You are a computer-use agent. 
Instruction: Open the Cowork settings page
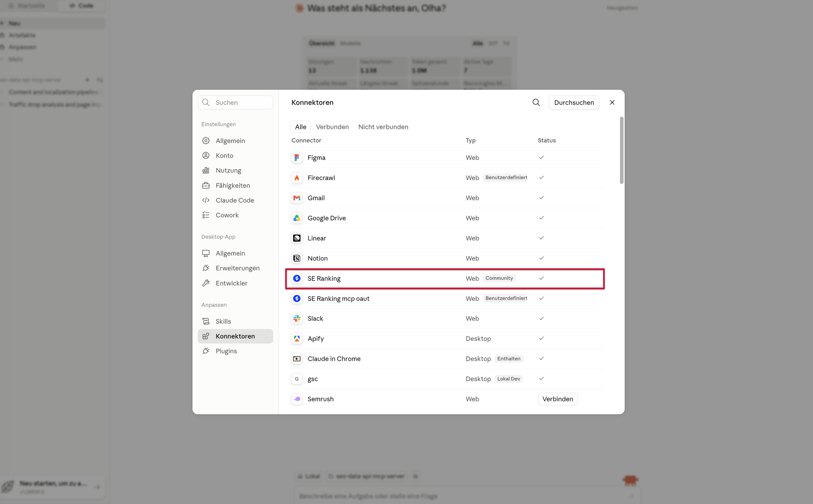pos(235,215)
